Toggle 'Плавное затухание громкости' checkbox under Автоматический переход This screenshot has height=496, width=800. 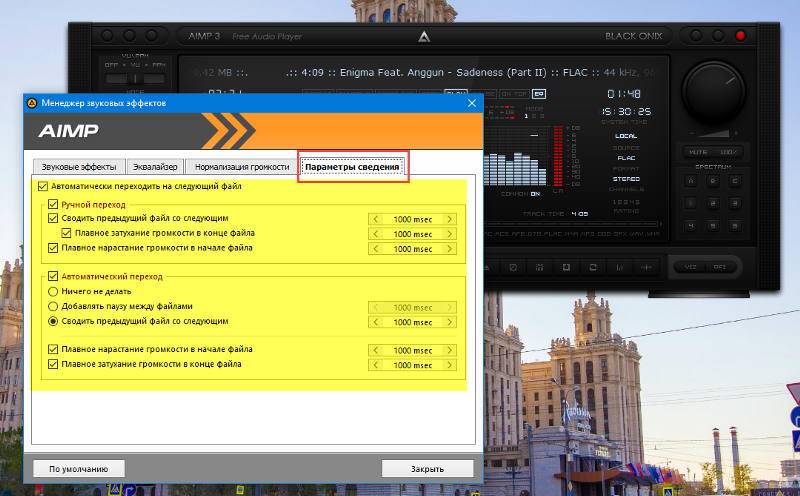coord(53,364)
